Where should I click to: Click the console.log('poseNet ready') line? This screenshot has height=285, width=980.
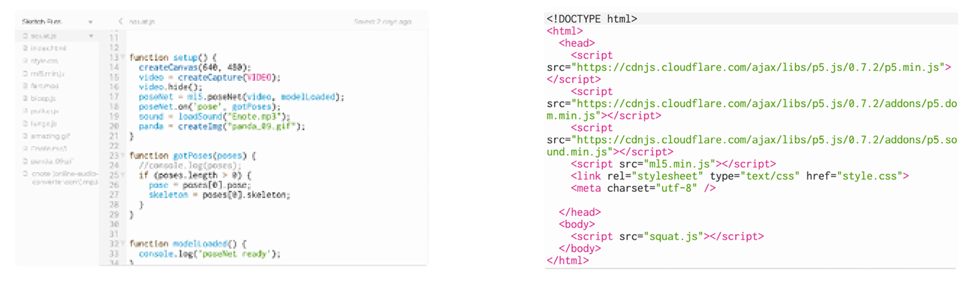(209, 254)
